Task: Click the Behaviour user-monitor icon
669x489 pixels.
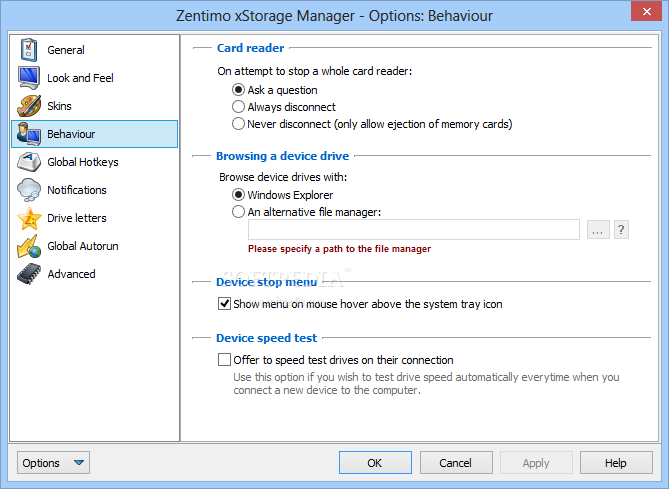Action: 29,134
